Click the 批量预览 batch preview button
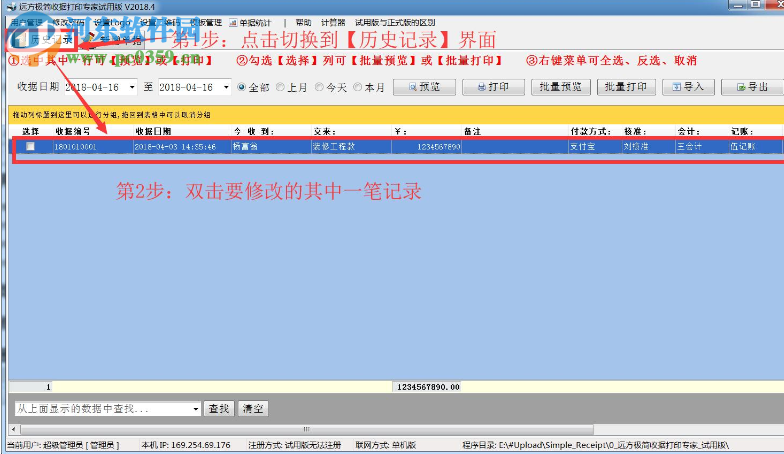 [560, 87]
